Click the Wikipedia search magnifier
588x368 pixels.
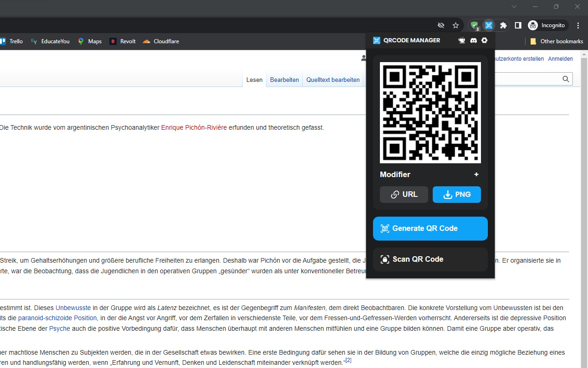[x=565, y=79]
